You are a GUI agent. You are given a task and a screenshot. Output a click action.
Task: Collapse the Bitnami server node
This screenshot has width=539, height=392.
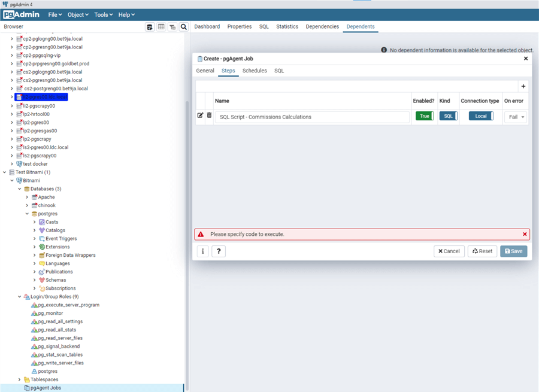coord(12,180)
